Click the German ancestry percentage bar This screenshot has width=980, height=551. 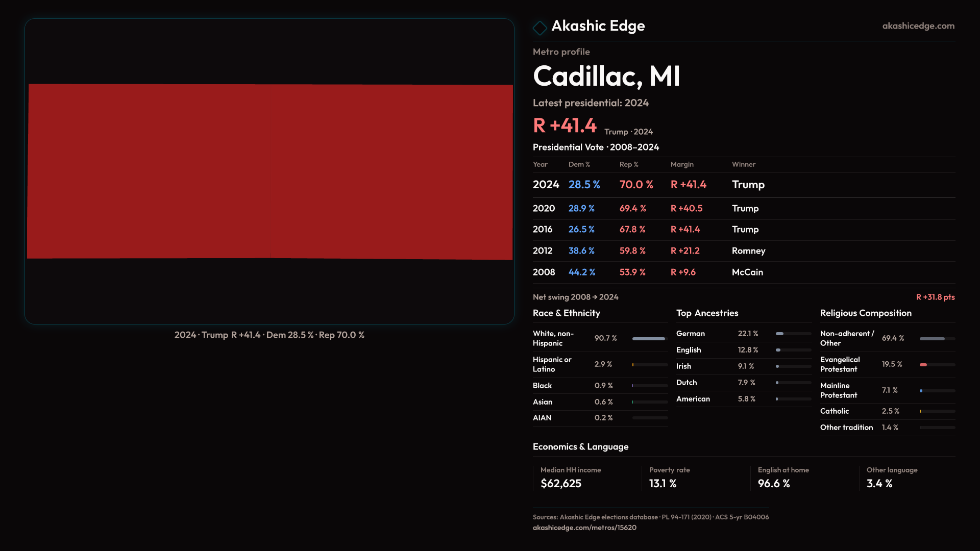click(780, 334)
